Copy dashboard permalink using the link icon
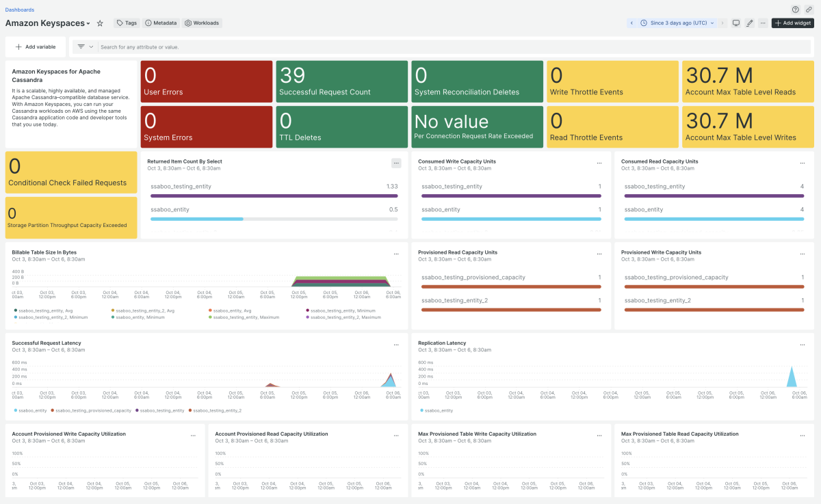821x504 pixels. coord(809,10)
